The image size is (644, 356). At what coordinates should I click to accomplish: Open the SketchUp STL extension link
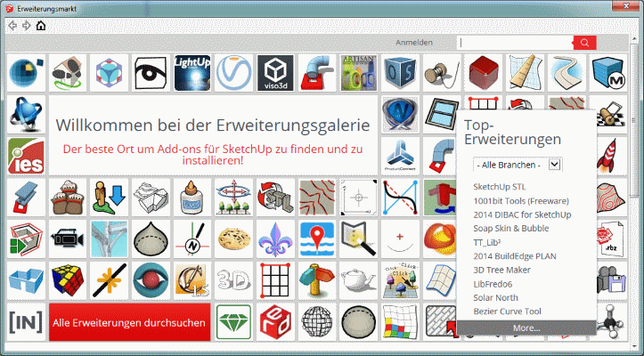[x=499, y=187]
